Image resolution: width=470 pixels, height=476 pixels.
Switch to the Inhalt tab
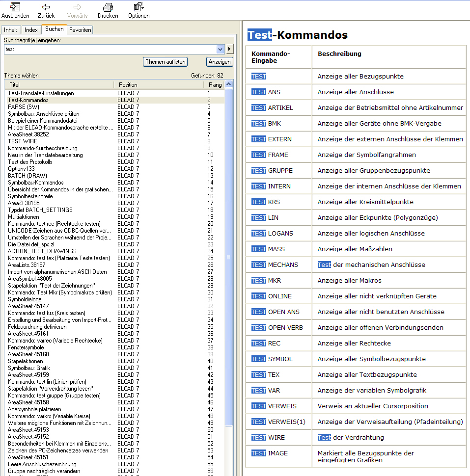tap(10, 30)
